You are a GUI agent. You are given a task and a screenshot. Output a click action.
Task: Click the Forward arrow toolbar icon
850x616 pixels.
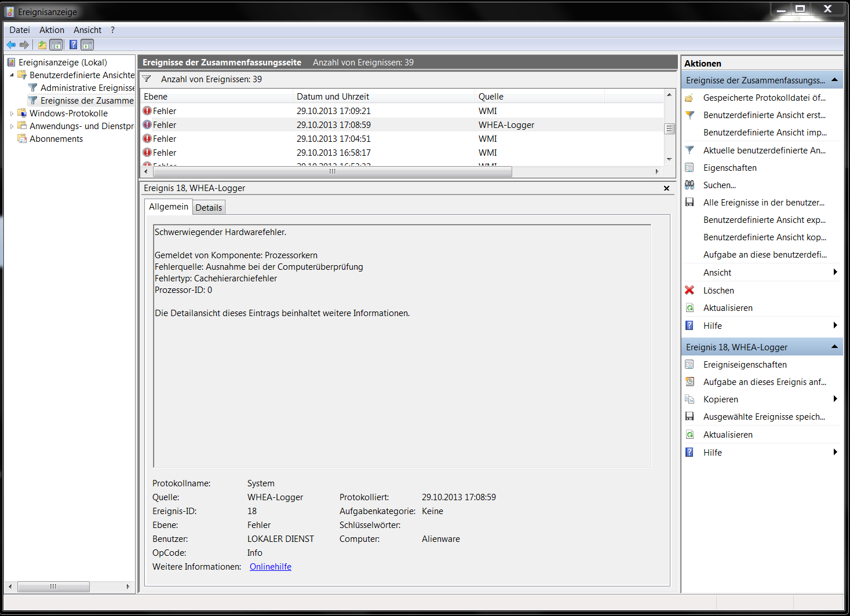click(x=24, y=45)
